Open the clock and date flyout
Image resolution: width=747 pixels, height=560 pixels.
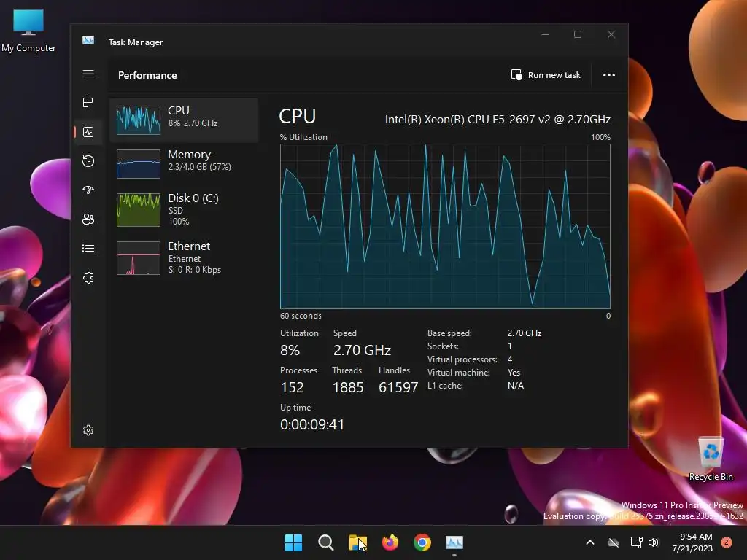[693, 542]
